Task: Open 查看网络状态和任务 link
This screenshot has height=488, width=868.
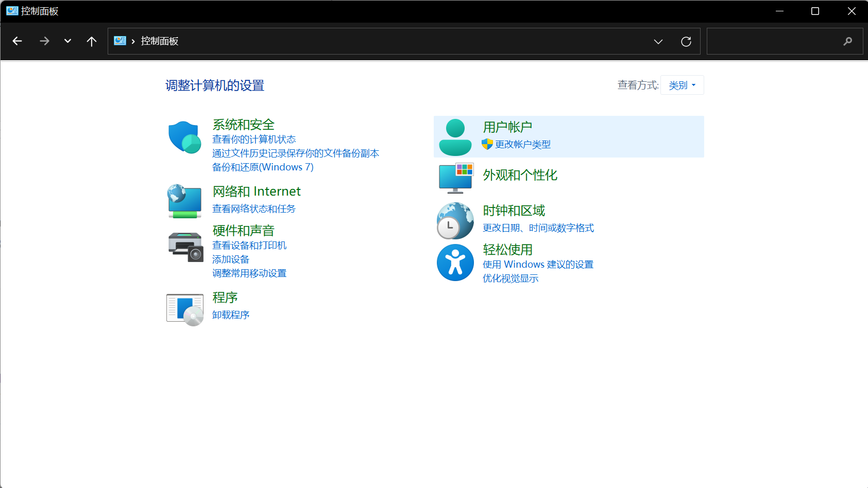Action: [x=254, y=209]
